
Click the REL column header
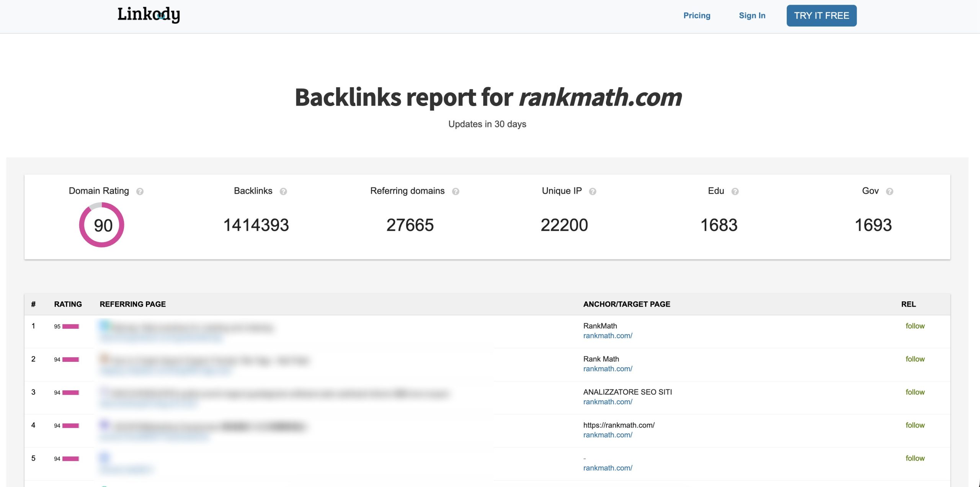908,304
